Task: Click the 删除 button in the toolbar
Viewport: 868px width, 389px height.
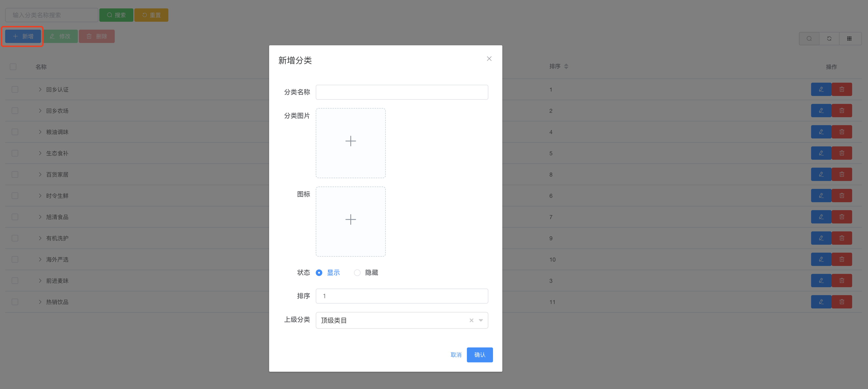Action: click(x=97, y=36)
